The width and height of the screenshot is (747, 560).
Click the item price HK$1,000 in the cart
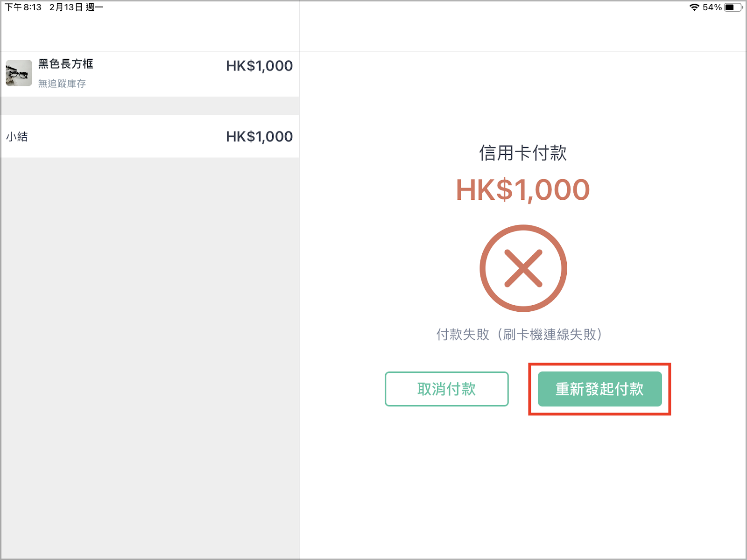click(x=259, y=66)
